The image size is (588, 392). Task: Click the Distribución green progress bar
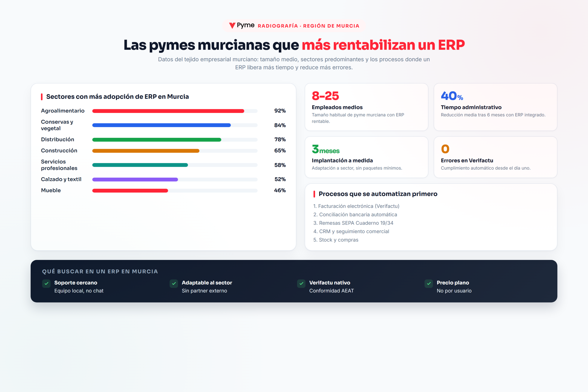[x=157, y=140]
